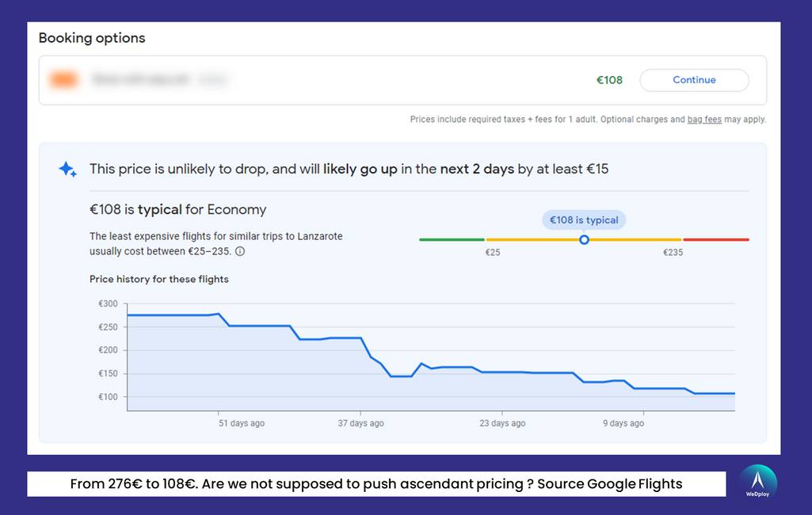
Task: Click the price range slider marker
Action: 584,240
